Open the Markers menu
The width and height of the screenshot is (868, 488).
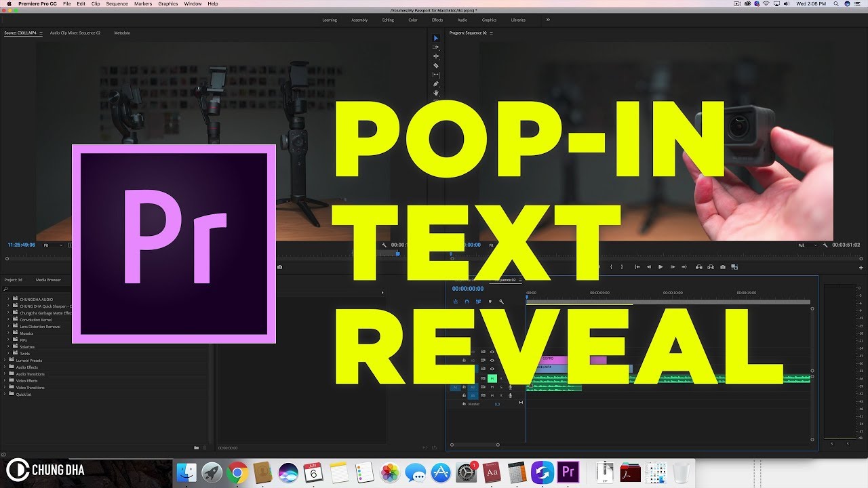(143, 3)
